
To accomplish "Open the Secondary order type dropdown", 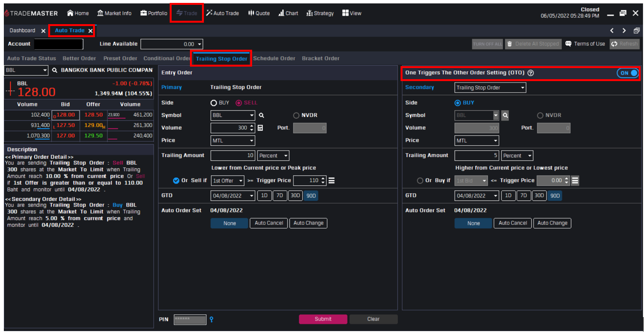I will point(490,88).
